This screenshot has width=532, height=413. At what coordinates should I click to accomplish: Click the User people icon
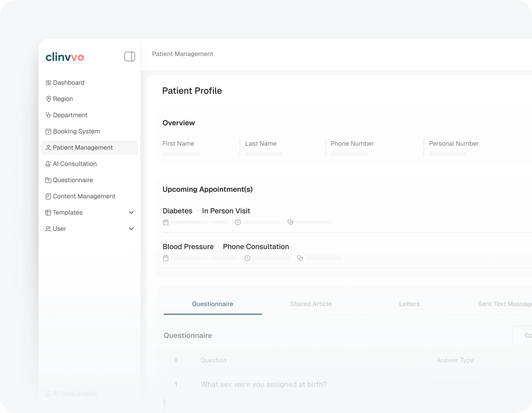pos(48,229)
